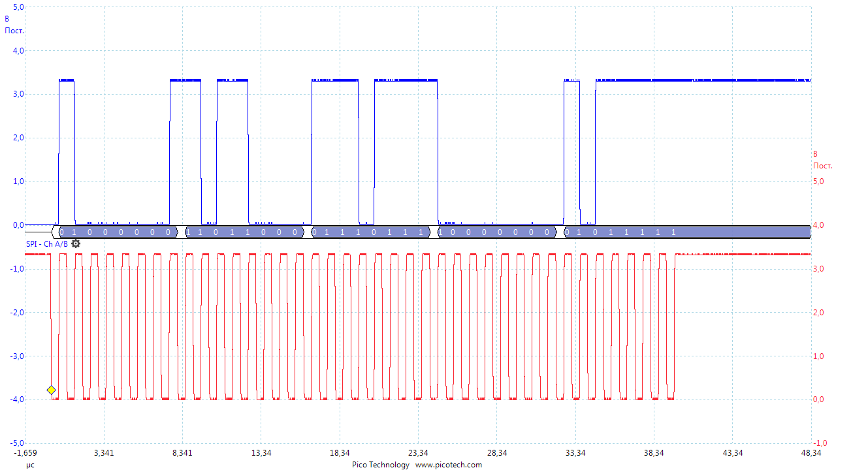Viewport: 868px width, 470px height.
Task: Click the blue channel A Пост. coupling label
Action: (14, 31)
